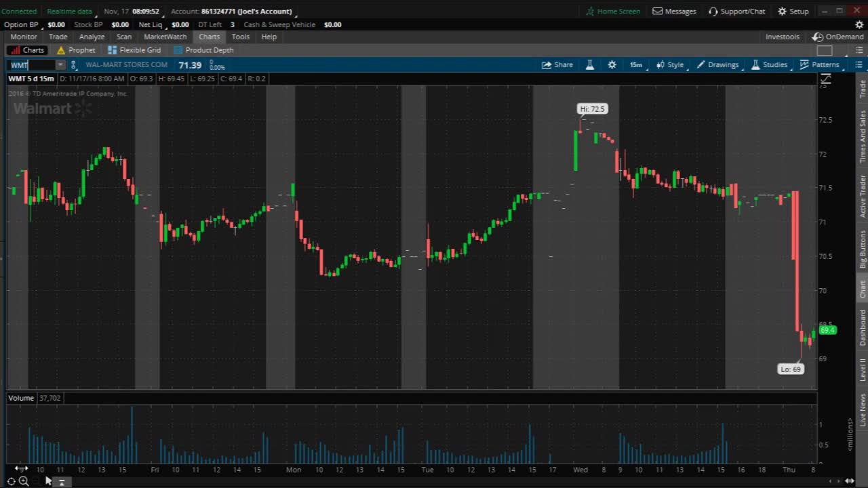The image size is (868, 488).
Task: Open the Active Trader sidebar panel
Action: click(863, 196)
